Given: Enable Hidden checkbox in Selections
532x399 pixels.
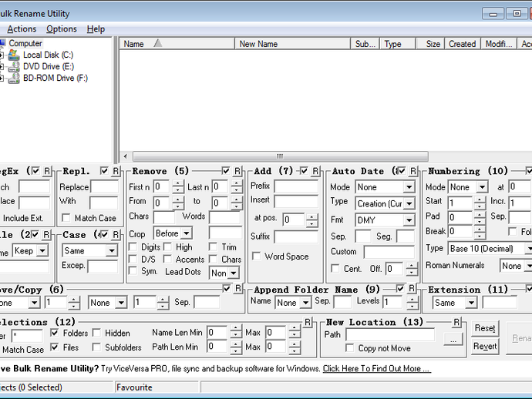Looking at the screenshot, I should [x=96, y=333].
